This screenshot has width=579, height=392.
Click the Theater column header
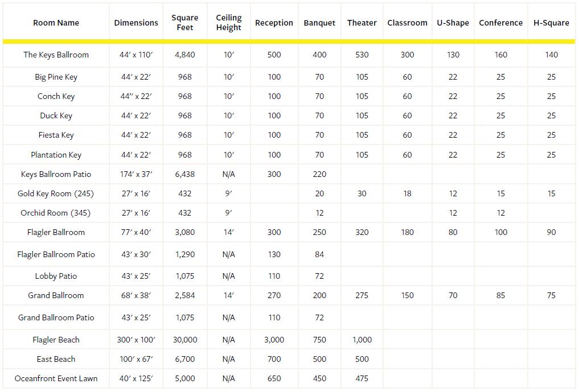click(x=362, y=23)
